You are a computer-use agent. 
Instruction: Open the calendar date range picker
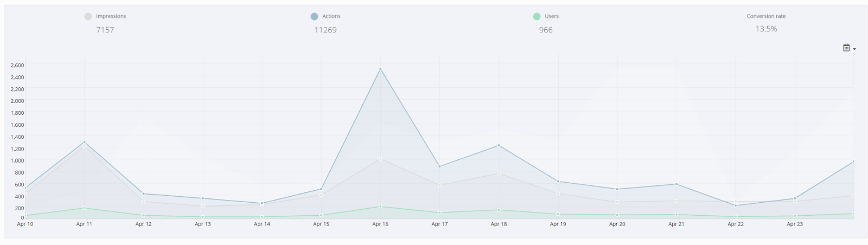tap(846, 48)
